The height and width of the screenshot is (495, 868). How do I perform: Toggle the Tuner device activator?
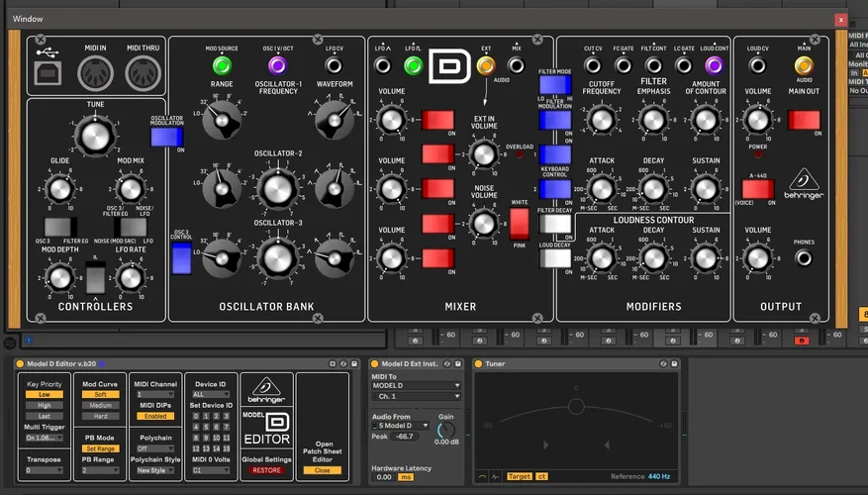click(478, 363)
